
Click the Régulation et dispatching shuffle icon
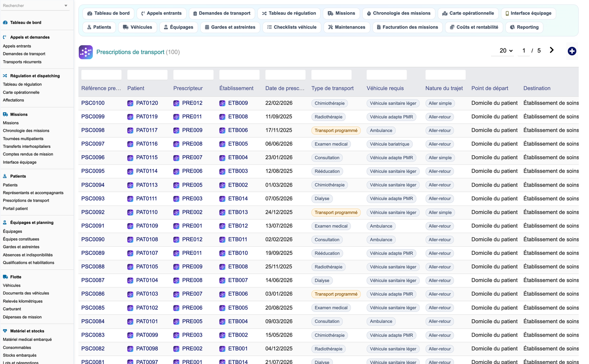(5, 76)
